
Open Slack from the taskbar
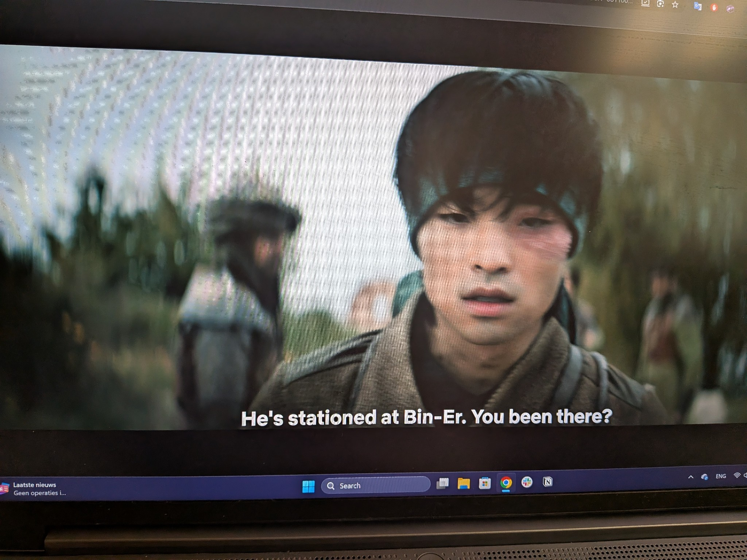pyautogui.click(x=527, y=482)
